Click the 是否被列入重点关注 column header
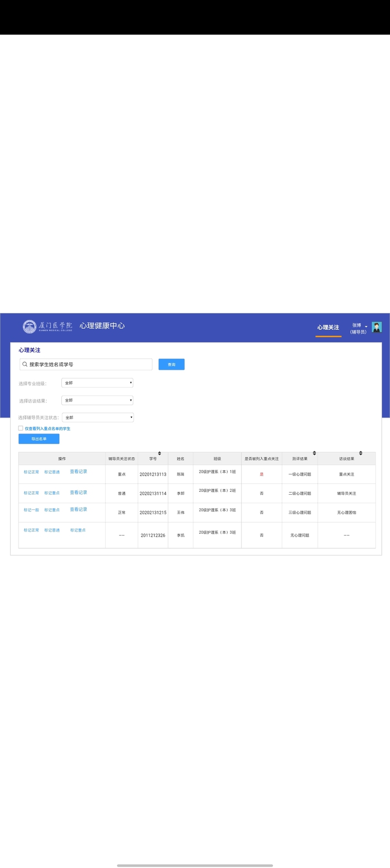 tap(262, 459)
